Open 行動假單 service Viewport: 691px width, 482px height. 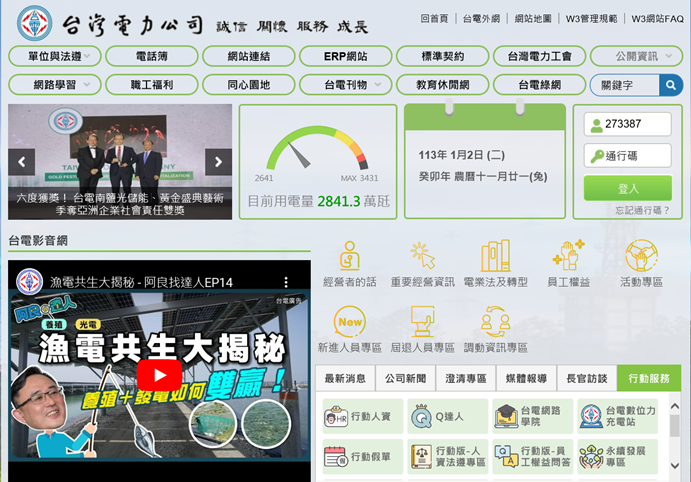coord(363,456)
